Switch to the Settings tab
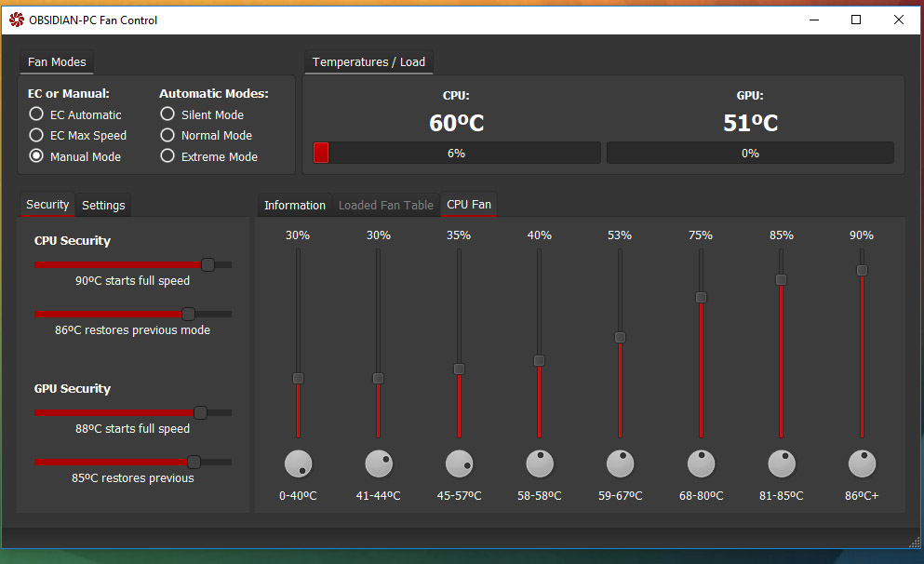924x564 pixels. (x=103, y=205)
